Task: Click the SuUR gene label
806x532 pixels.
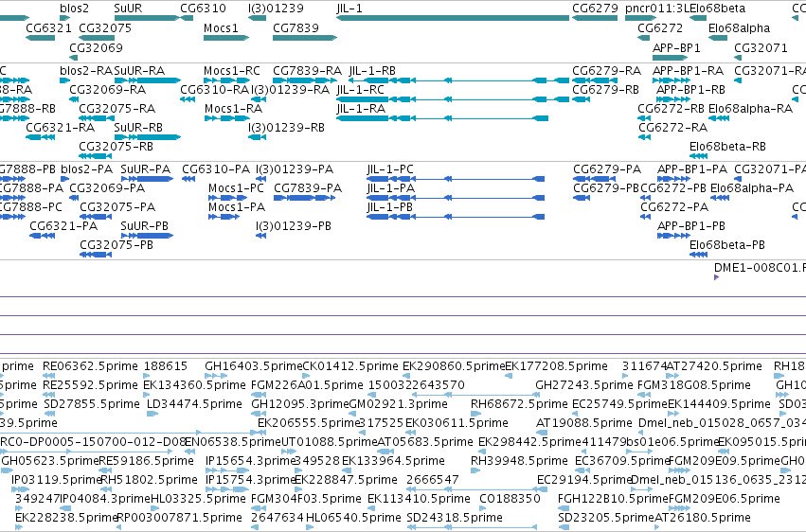Action: point(128,9)
